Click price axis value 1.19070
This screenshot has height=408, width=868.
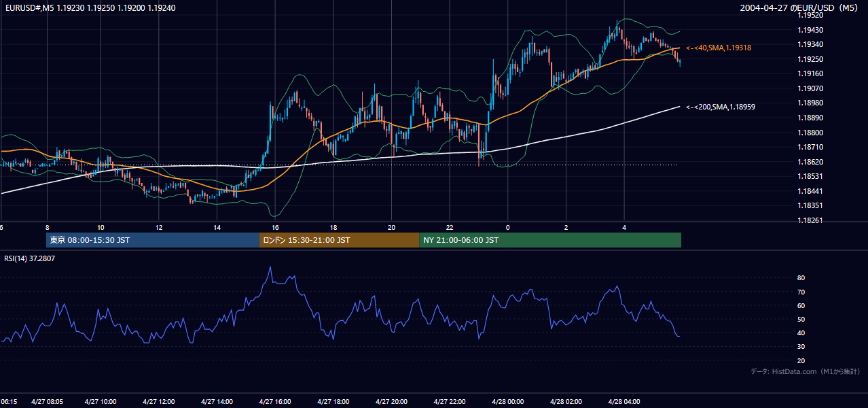coord(810,88)
